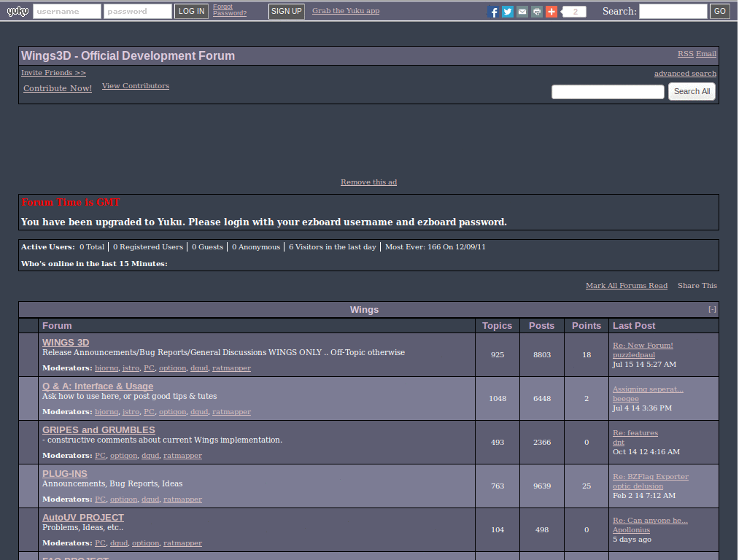This screenshot has height=560, width=747.
Task: Click the share count bubble showing 2
Action: (x=574, y=12)
